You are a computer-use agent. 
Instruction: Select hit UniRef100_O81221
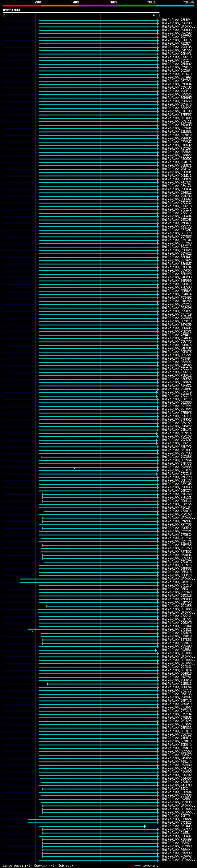(177, 355)
